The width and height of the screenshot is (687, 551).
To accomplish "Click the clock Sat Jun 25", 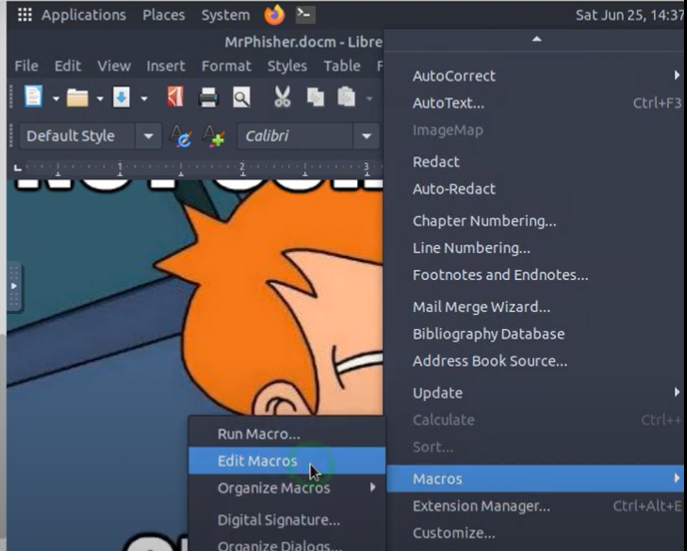I will [x=630, y=15].
